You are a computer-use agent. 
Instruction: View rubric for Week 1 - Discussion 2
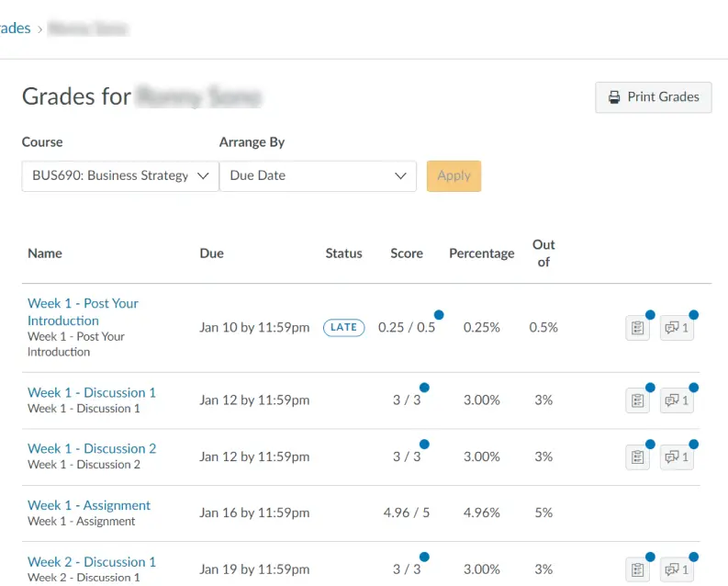click(x=637, y=456)
